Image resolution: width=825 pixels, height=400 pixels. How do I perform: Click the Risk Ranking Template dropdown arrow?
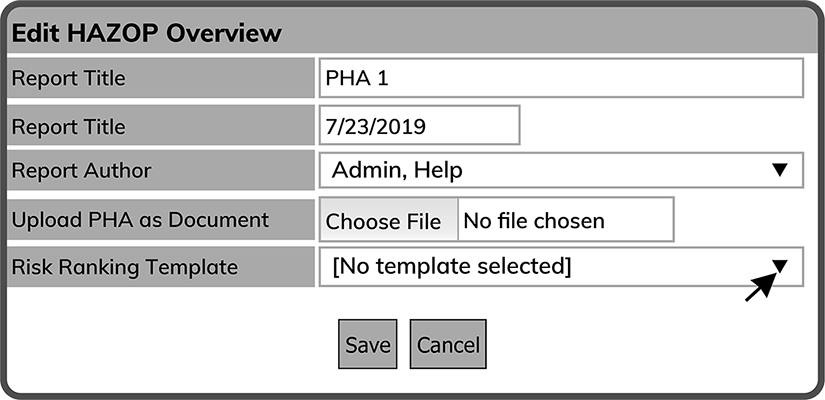pos(781,266)
